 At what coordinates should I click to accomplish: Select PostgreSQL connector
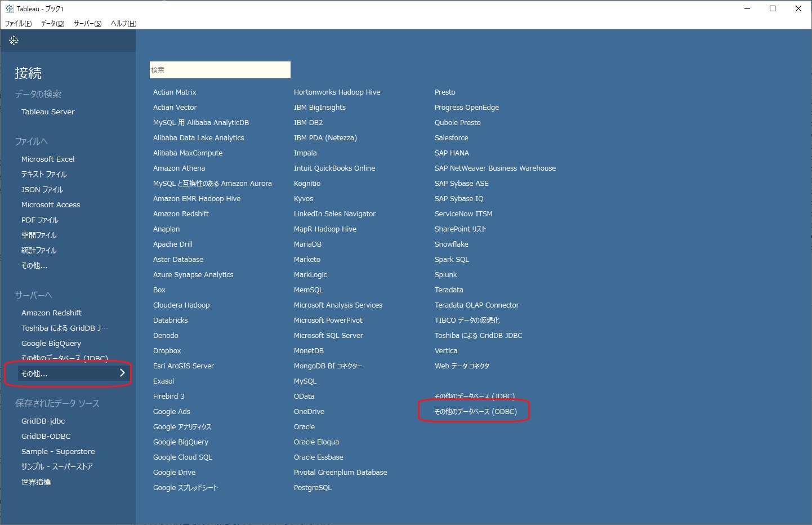pos(313,488)
